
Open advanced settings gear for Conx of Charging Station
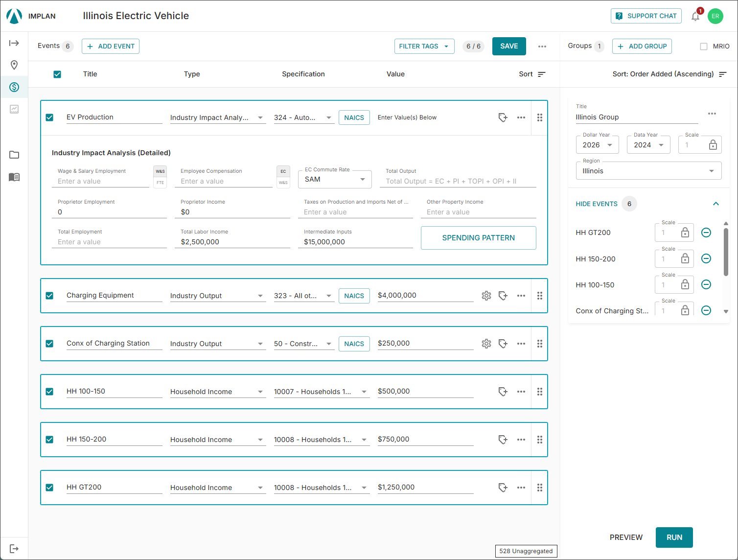click(x=486, y=344)
